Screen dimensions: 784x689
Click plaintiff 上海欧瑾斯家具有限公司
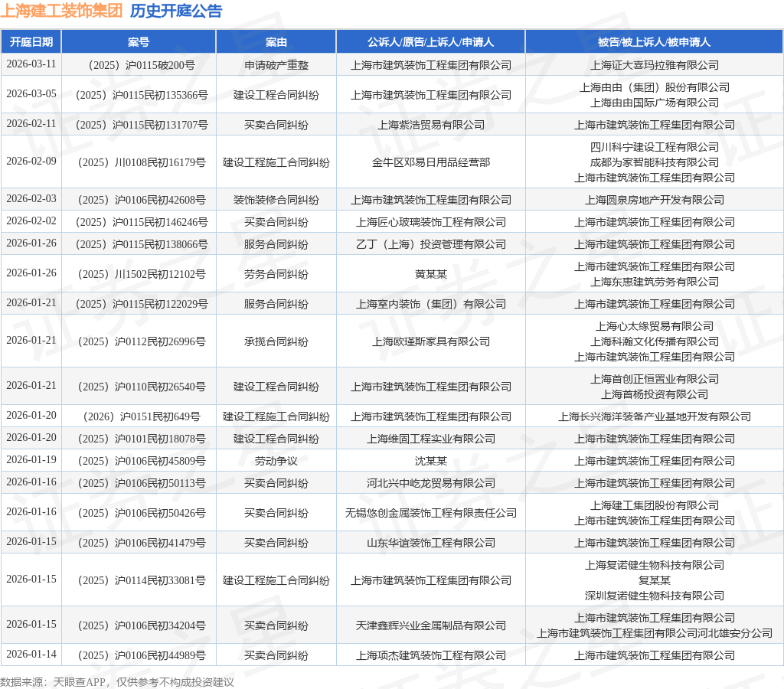click(x=430, y=341)
